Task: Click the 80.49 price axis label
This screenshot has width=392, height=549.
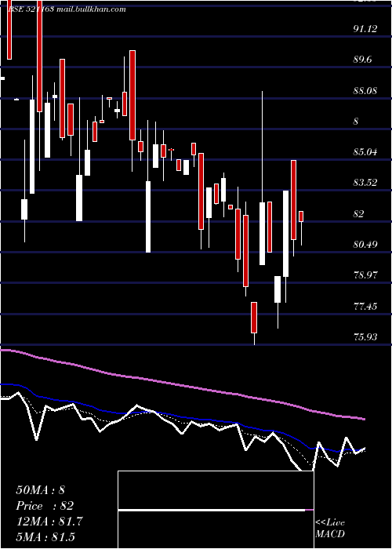Action: (365, 245)
